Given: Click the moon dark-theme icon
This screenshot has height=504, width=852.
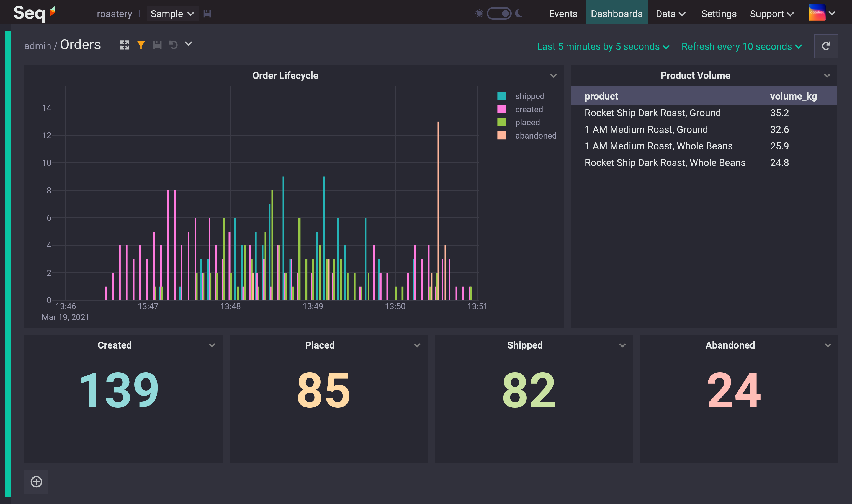Looking at the screenshot, I should pos(518,14).
